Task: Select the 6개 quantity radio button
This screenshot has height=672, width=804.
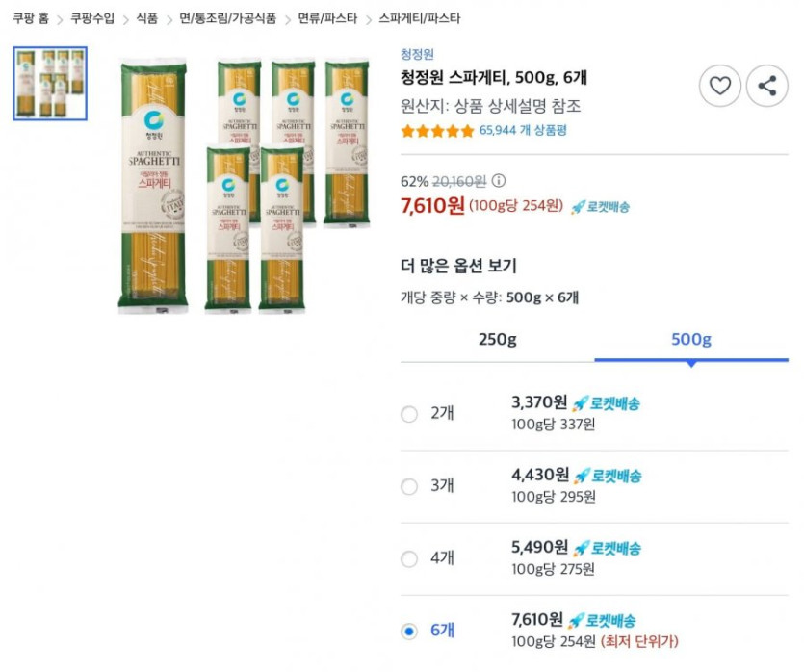Action: [409, 632]
